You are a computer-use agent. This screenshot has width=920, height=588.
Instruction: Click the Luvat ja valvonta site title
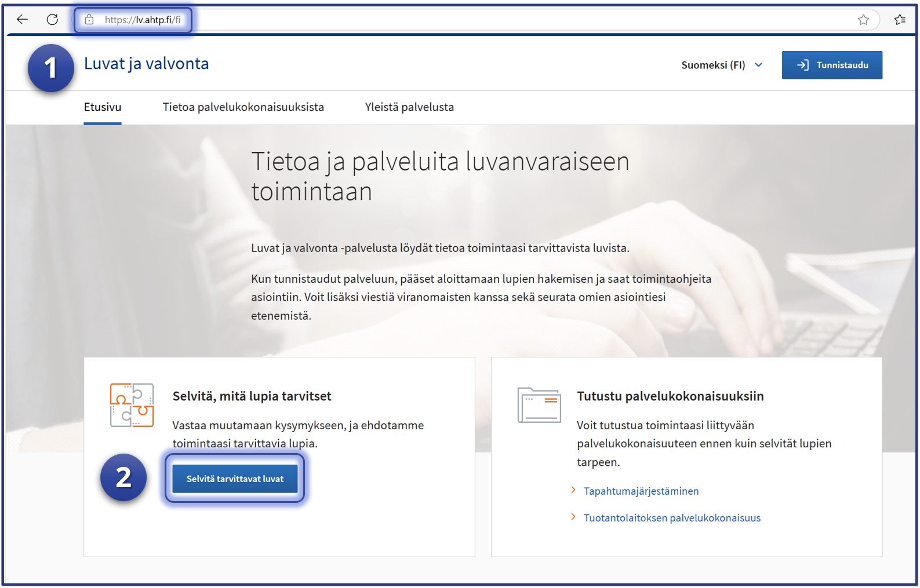click(146, 64)
